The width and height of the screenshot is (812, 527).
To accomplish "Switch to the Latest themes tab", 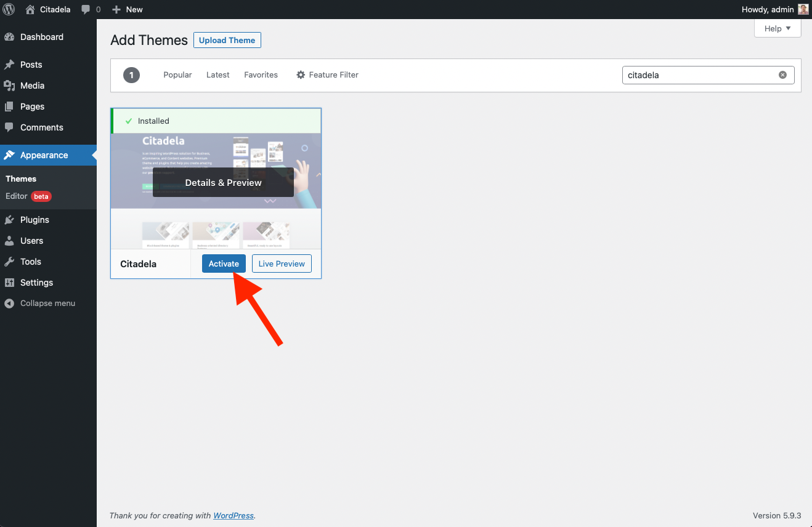I will (x=217, y=75).
